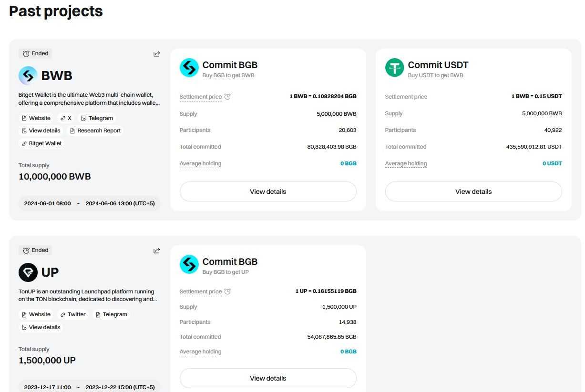Click the 14,938 participants value
This screenshot has height=392, width=585.
point(348,322)
